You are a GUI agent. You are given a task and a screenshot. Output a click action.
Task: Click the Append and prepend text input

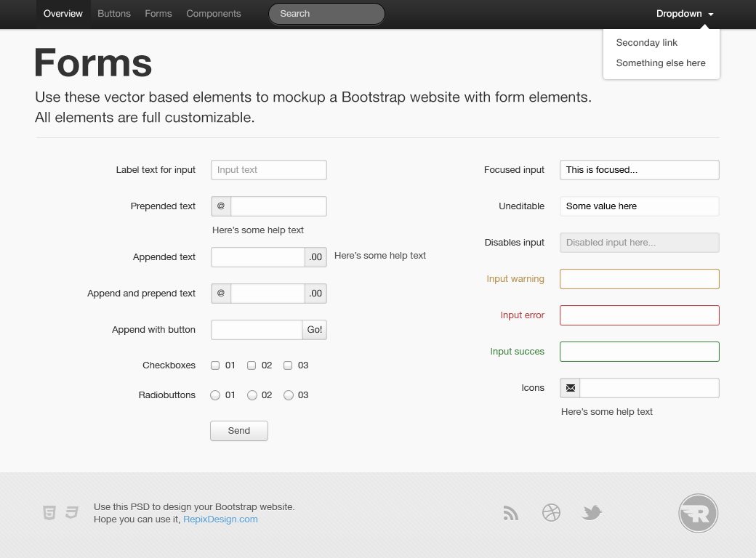[x=268, y=294]
